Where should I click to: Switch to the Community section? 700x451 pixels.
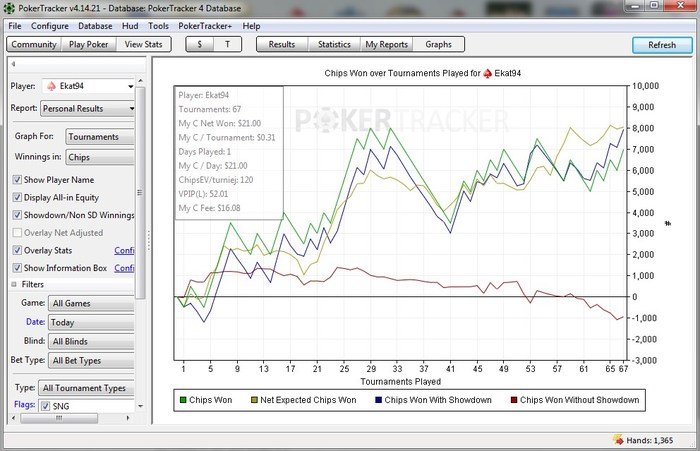(33, 44)
